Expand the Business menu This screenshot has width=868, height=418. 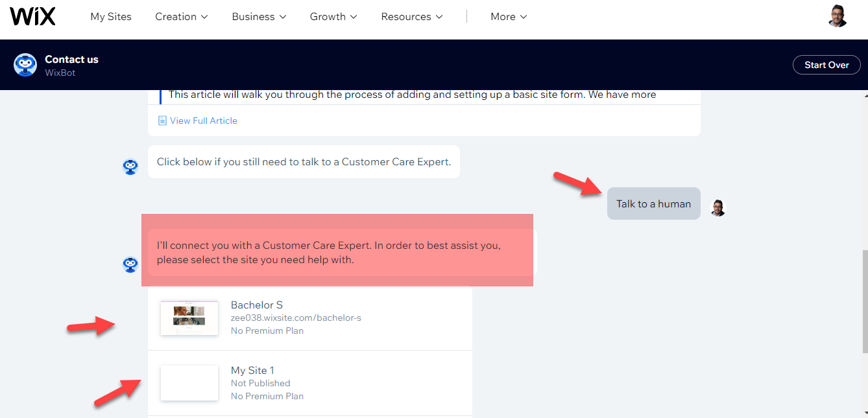[x=258, y=16]
